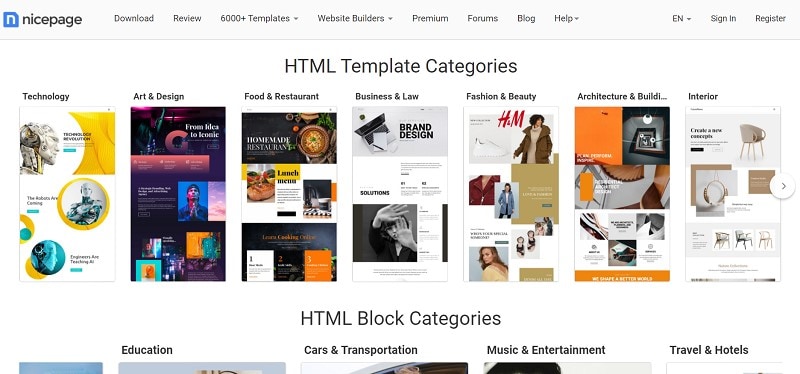Open the Interior category title
This screenshot has width=800, height=374.
click(x=703, y=96)
